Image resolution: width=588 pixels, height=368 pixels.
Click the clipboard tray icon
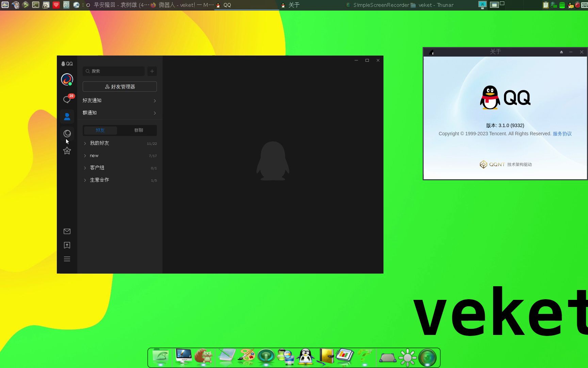[x=545, y=5]
